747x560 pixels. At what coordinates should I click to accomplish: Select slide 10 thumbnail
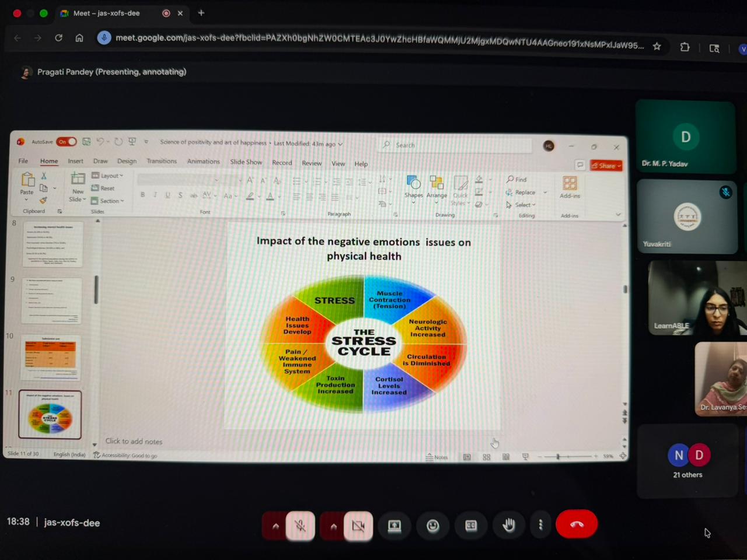point(51,358)
